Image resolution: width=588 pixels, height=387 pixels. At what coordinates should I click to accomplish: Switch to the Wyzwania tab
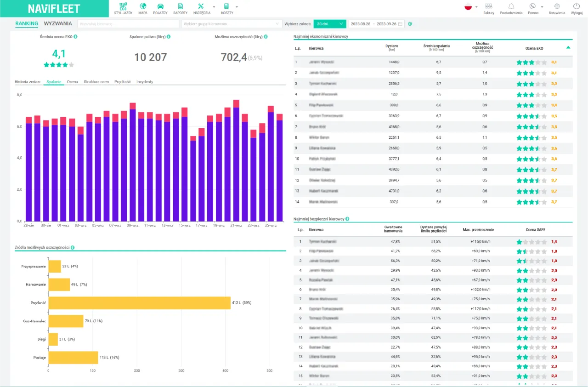point(58,23)
